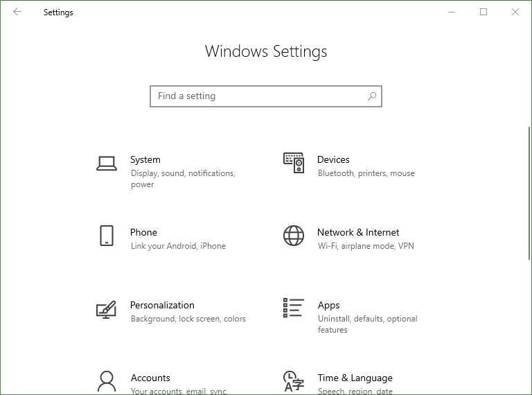Click the Phone icon
This screenshot has height=395, width=532.
click(x=106, y=236)
